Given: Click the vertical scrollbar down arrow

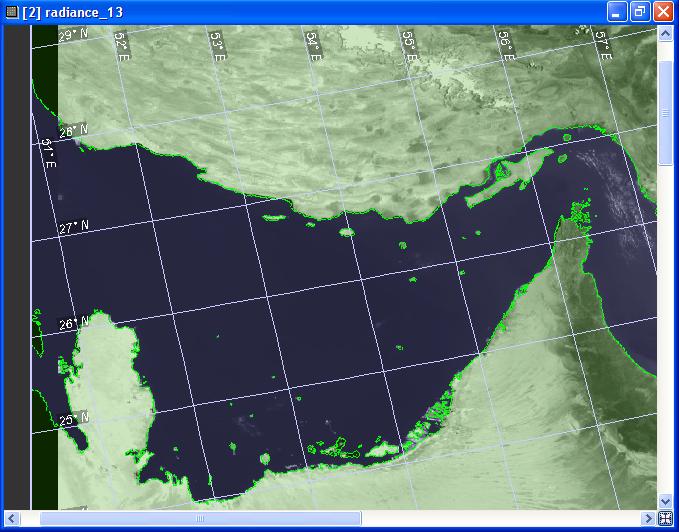Looking at the screenshot, I should (x=665, y=500).
